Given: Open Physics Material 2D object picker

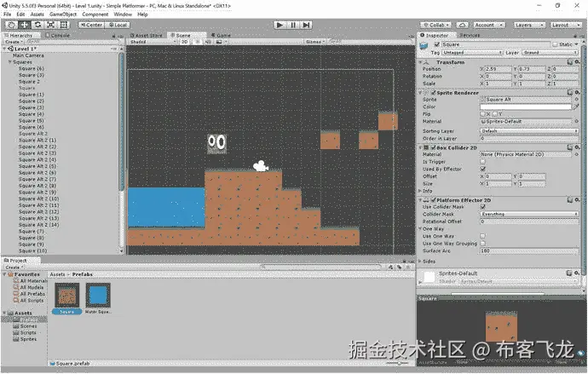Looking at the screenshot, I should (576, 154).
